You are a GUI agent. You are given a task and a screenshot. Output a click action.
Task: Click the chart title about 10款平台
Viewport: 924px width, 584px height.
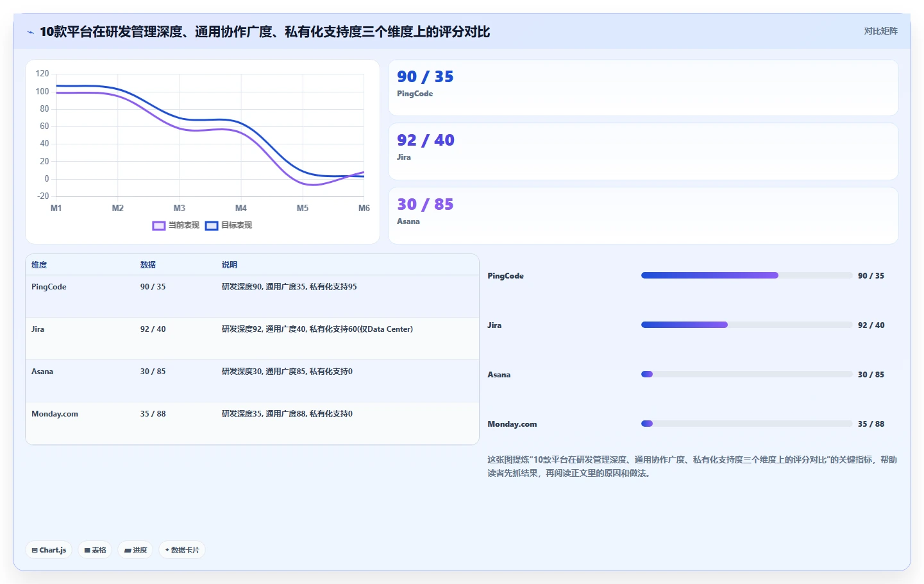[265, 32]
